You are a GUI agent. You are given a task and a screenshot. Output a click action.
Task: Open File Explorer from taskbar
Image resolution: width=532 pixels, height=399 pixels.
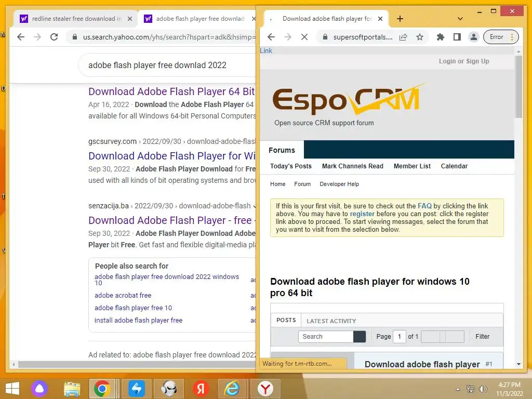coord(72,389)
